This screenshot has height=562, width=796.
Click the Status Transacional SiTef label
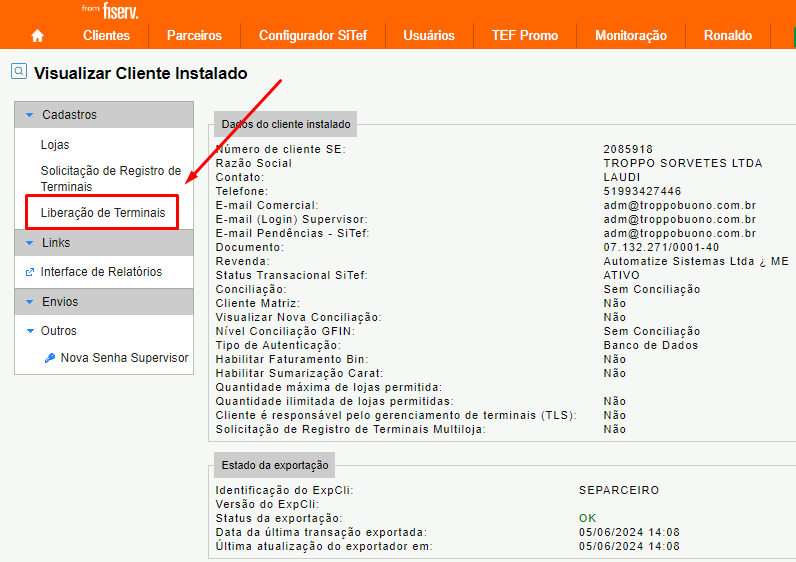click(291, 275)
